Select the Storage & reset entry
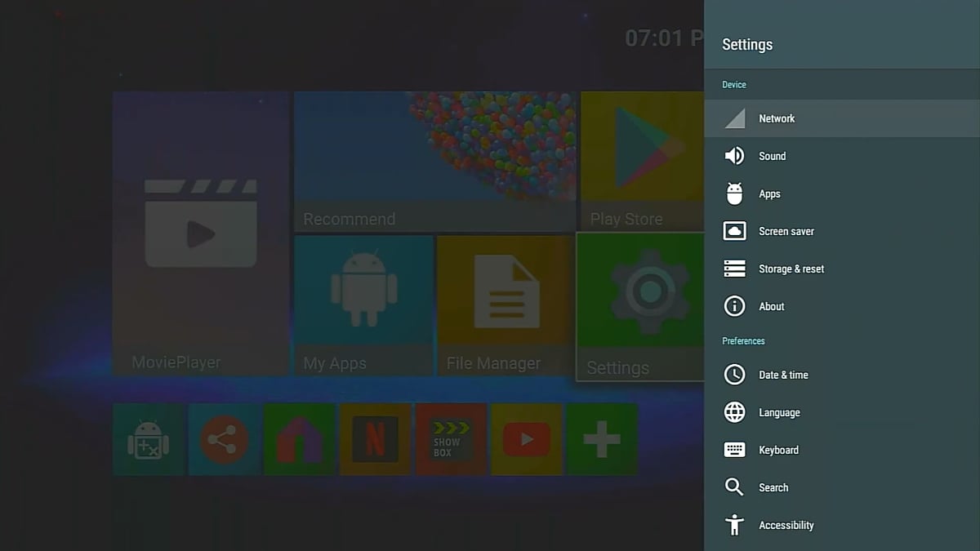Screen dimensions: 980x551 click(x=842, y=269)
